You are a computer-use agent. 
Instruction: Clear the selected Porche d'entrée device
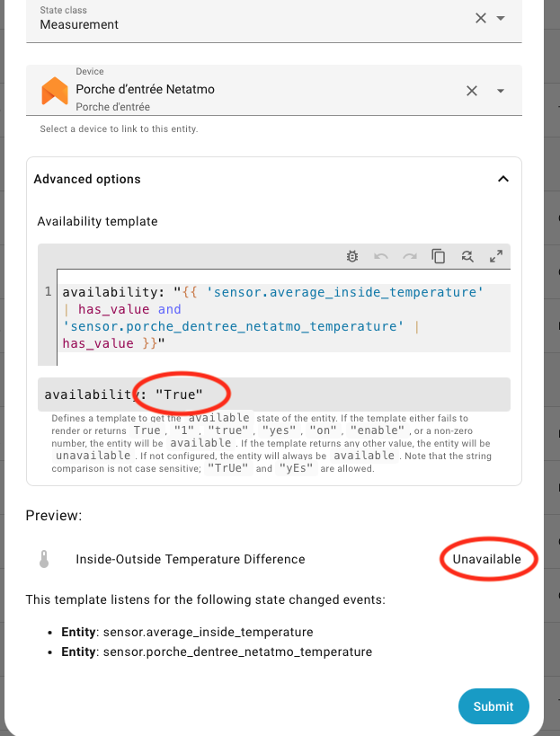click(471, 90)
